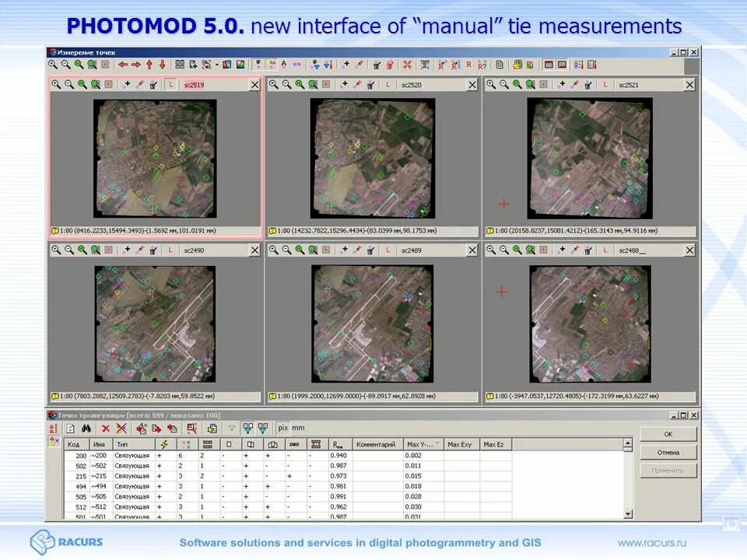This screenshot has width=747, height=560.
Task: Click the sc2488 image name field
Action: pos(648,250)
